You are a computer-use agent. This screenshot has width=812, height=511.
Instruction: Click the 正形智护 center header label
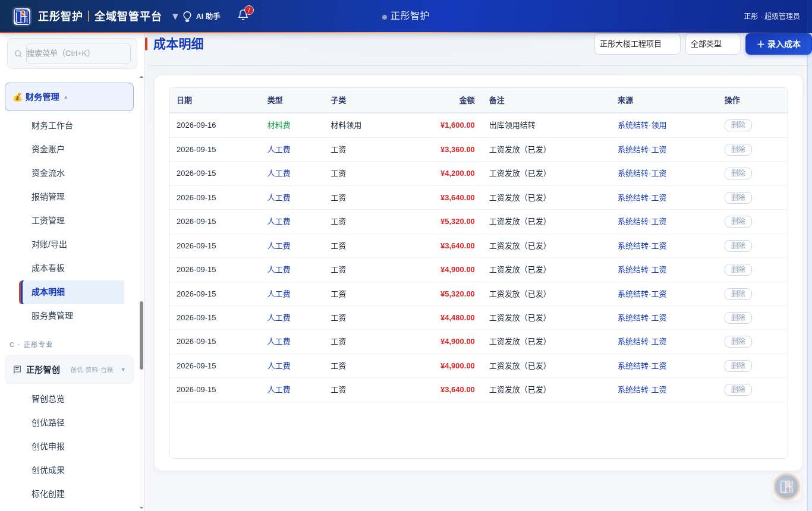[x=410, y=16]
